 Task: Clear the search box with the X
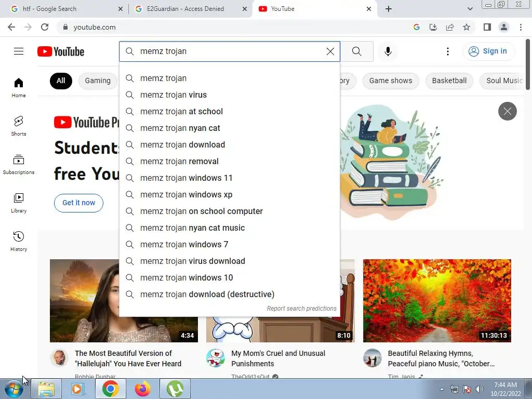point(330,51)
